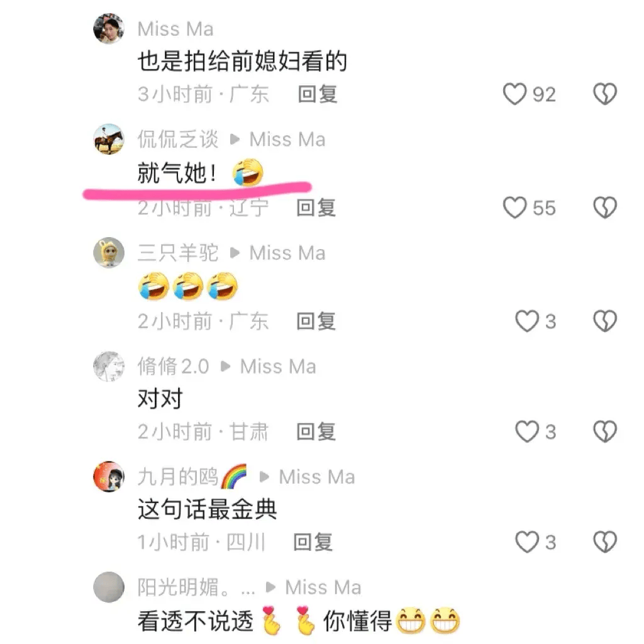The height and width of the screenshot is (644, 644).
Task: Open Miss Ma's profile avatar
Action: click(x=109, y=28)
